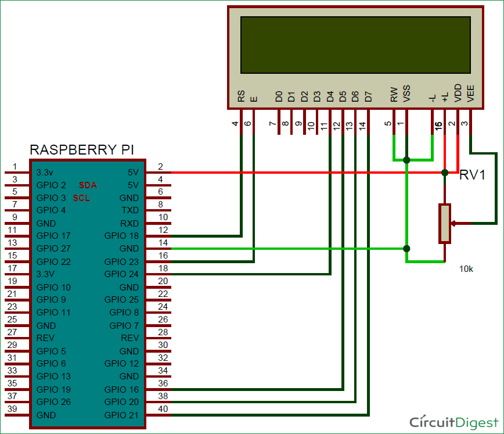Open the VSS pin node

[406, 98]
